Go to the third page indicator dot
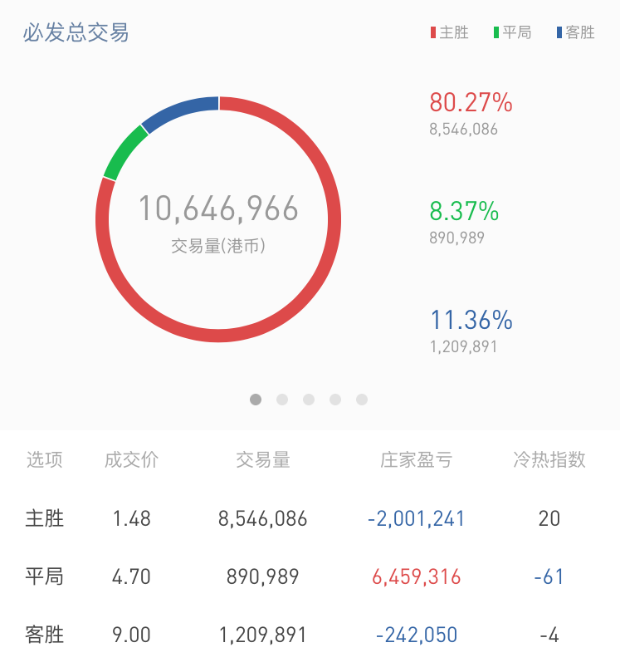Viewport: 620px width, 672px height. pyautogui.click(x=309, y=400)
